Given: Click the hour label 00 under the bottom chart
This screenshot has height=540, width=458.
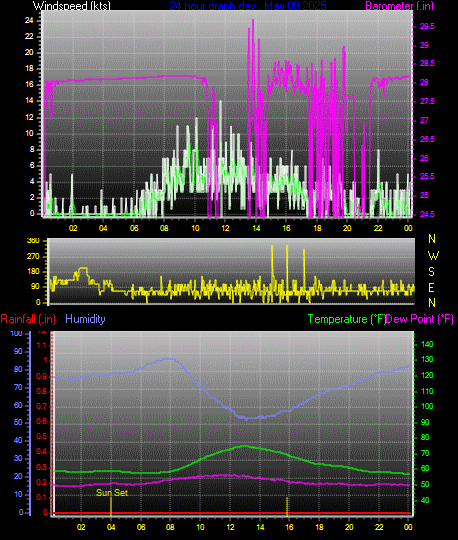Looking at the screenshot, I should pos(408,527).
